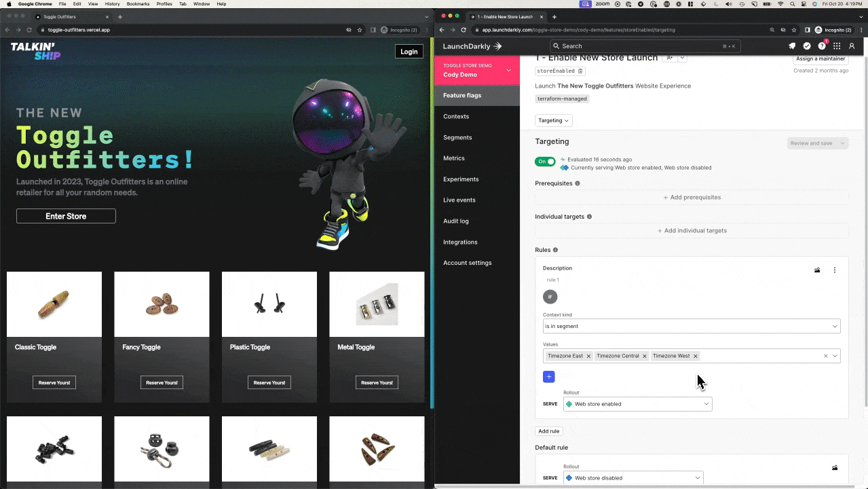Image resolution: width=868 pixels, height=489 pixels.
Task: Open the Review and save dropdown arrow
Action: click(842, 143)
